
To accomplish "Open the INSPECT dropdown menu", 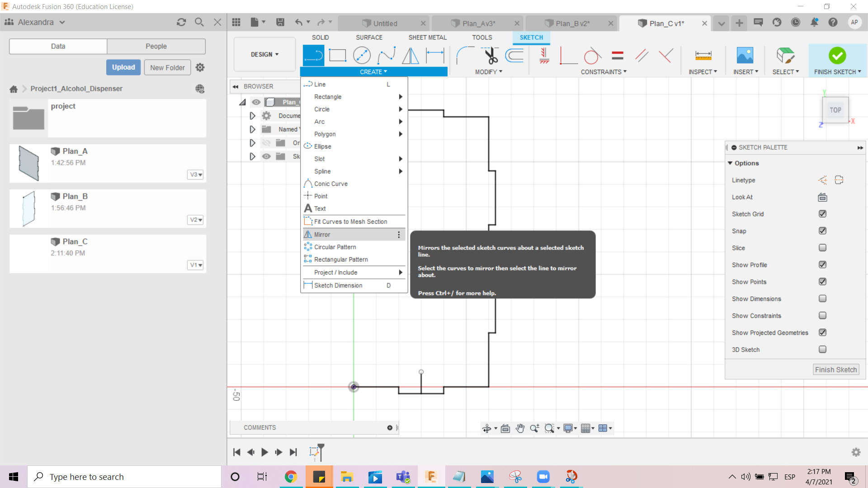I will coord(703,72).
